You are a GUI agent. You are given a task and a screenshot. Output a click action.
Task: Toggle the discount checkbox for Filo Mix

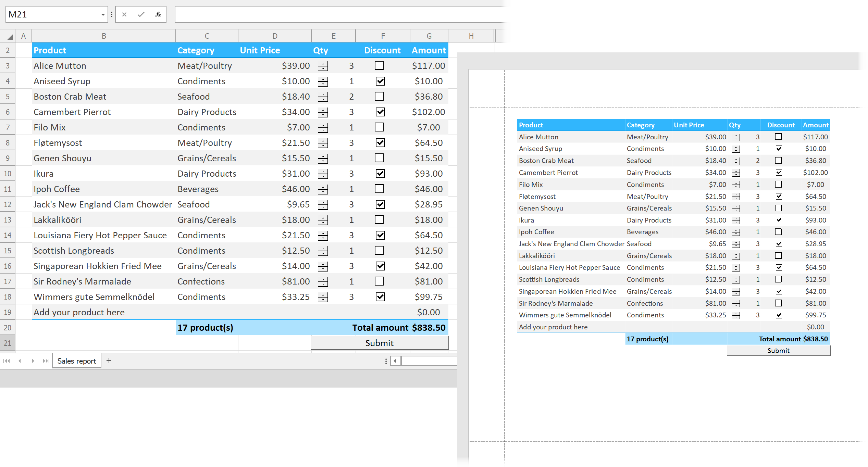[x=379, y=127]
